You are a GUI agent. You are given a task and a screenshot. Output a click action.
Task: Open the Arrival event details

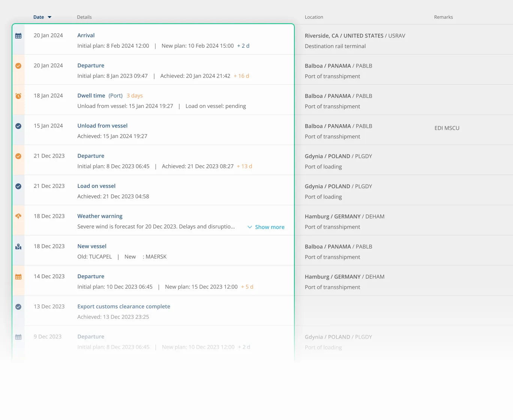click(x=86, y=35)
